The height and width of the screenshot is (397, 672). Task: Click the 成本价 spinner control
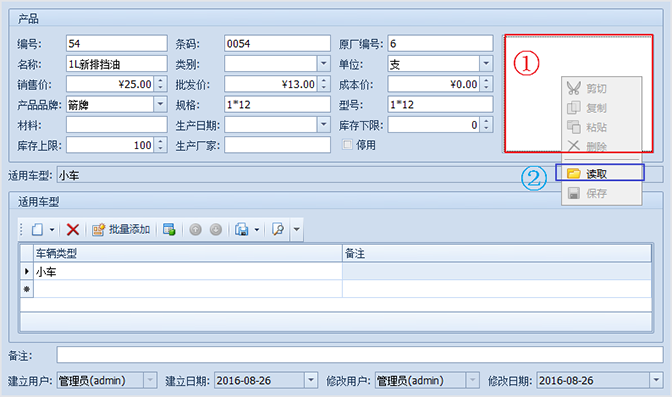486,84
